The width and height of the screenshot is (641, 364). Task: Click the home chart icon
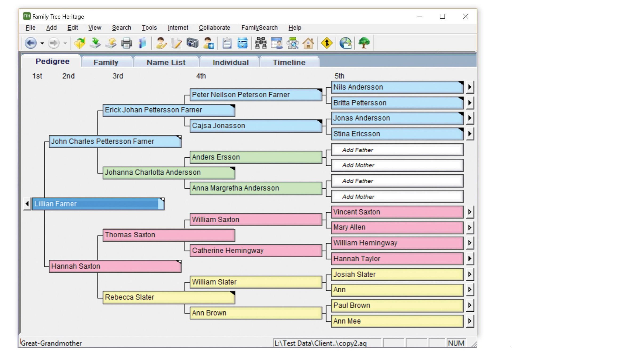pos(308,43)
